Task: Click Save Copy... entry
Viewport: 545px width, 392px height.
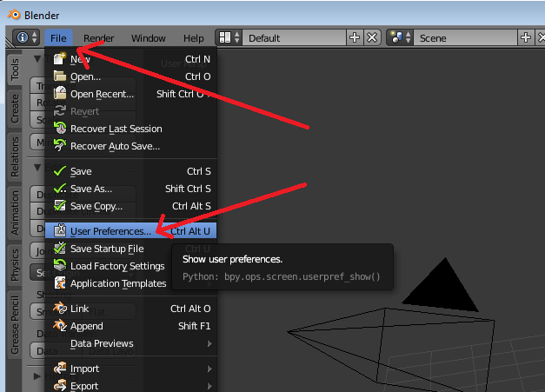Action: pyautogui.click(x=131, y=206)
